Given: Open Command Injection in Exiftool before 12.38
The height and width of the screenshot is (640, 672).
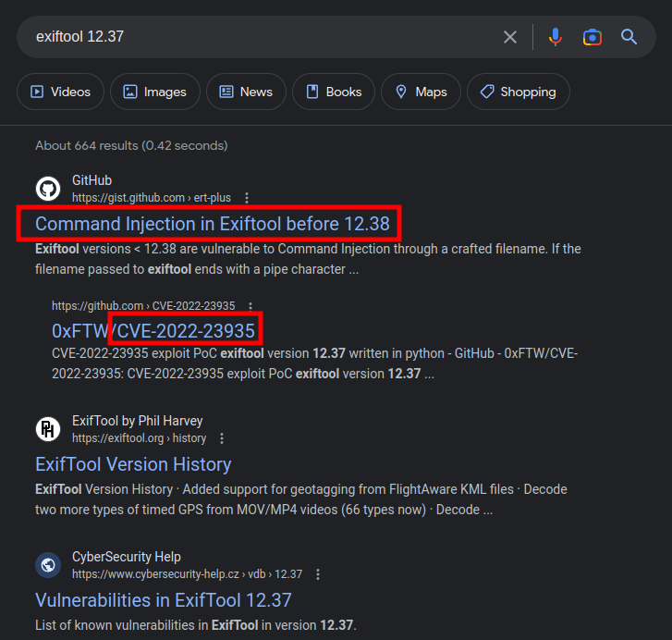Looking at the screenshot, I should [212, 224].
